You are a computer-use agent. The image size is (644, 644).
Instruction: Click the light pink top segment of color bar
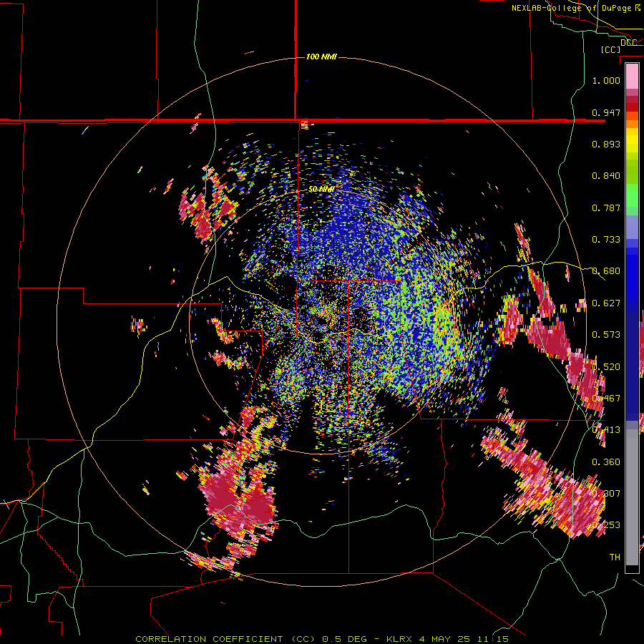tap(632, 76)
